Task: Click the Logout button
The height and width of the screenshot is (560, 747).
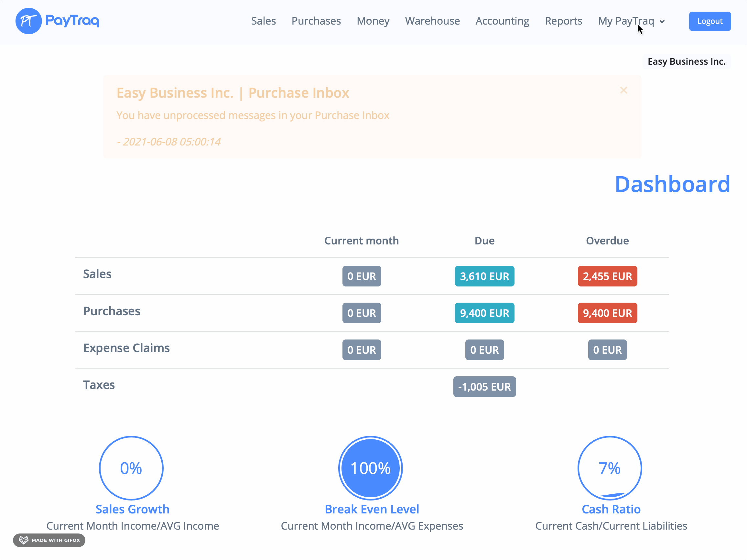Action: [710, 21]
